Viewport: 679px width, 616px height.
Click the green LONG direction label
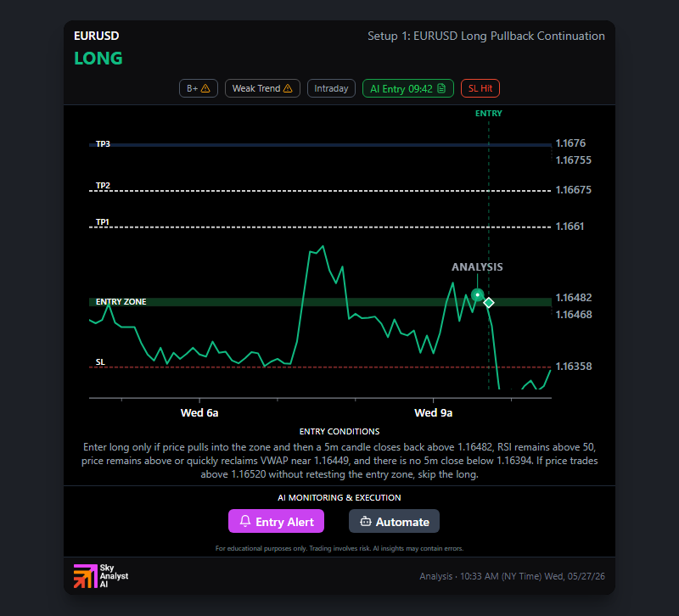coord(98,59)
